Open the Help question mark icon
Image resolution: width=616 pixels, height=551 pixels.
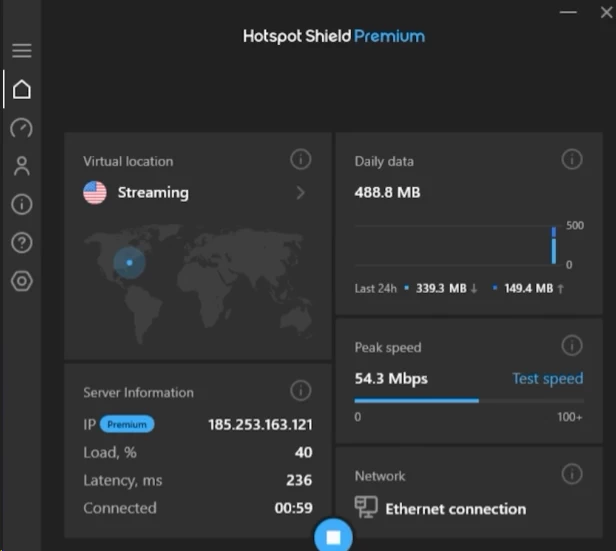coord(22,242)
